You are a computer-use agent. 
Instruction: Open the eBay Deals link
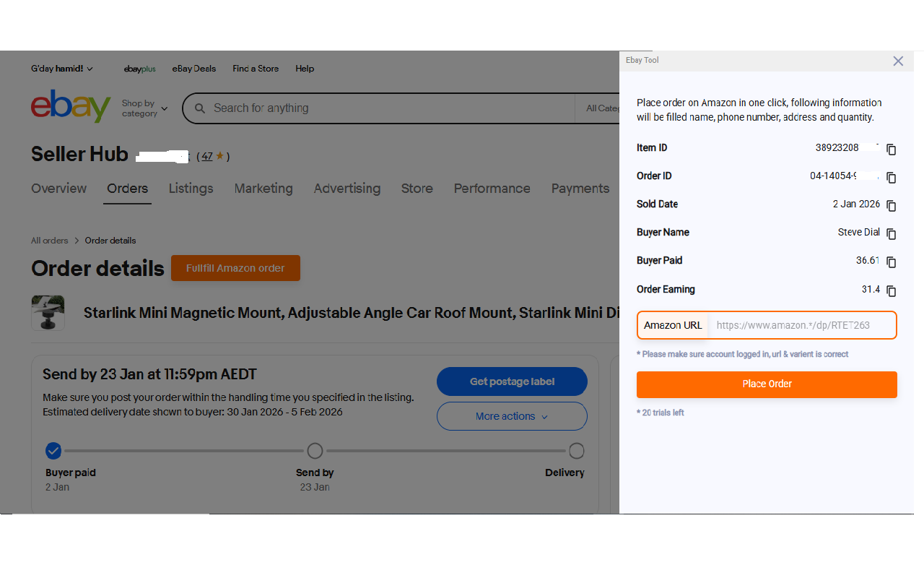pyautogui.click(x=194, y=69)
